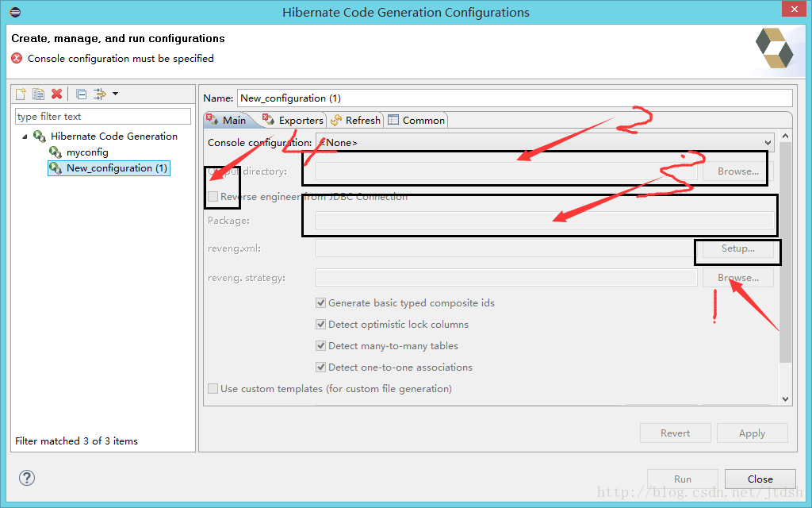The image size is (812, 508).
Task: Open filter options dropdown arrow in toolbar
Action: click(x=116, y=94)
